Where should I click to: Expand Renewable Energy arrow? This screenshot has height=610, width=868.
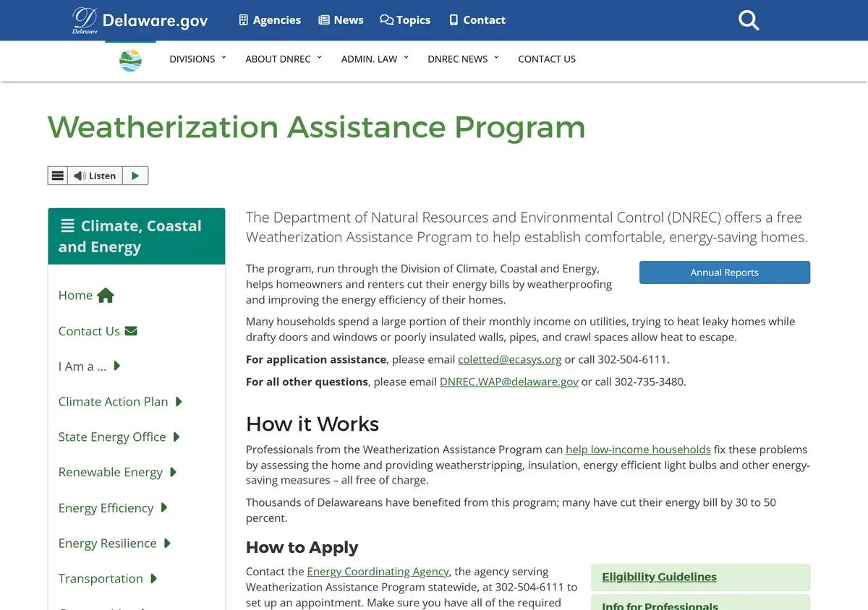173,473
